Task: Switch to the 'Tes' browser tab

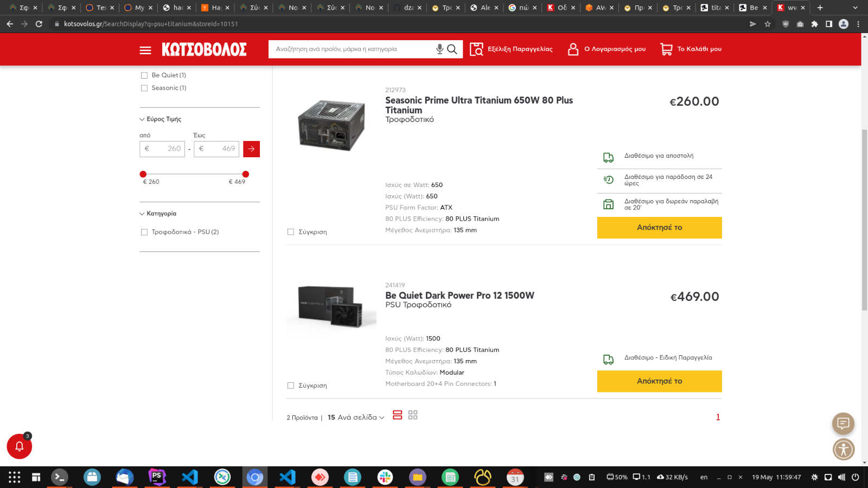Action: [100, 8]
